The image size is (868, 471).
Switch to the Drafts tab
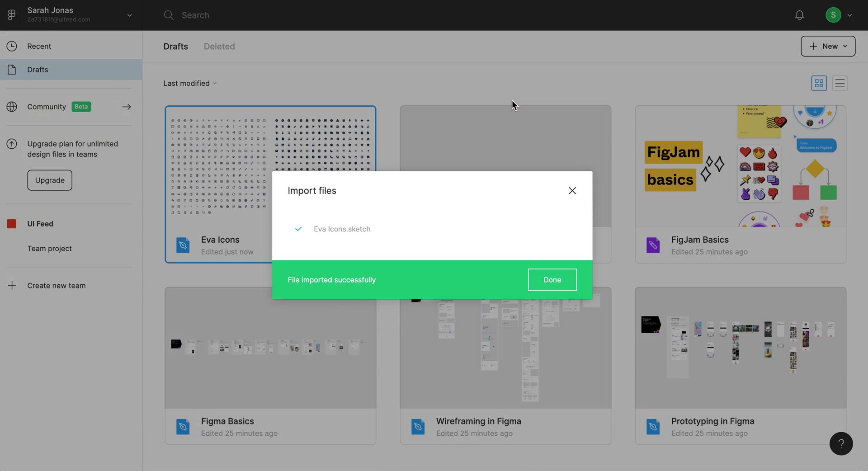coord(175,46)
